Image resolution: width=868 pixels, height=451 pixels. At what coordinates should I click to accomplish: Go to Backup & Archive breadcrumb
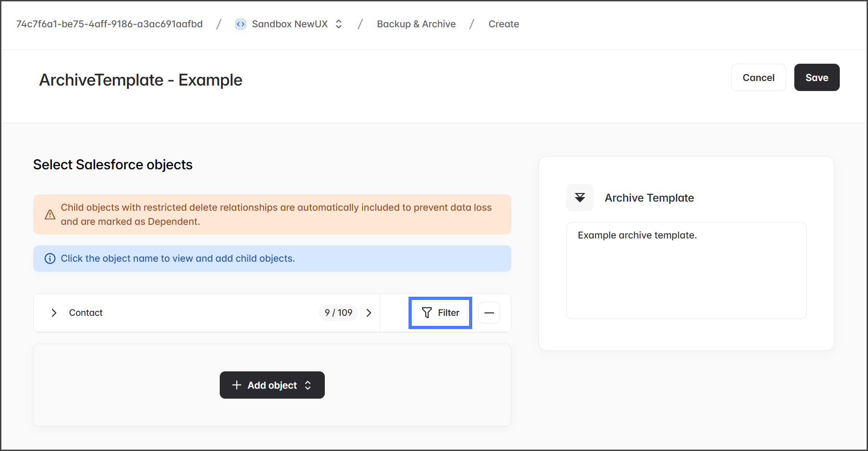416,24
